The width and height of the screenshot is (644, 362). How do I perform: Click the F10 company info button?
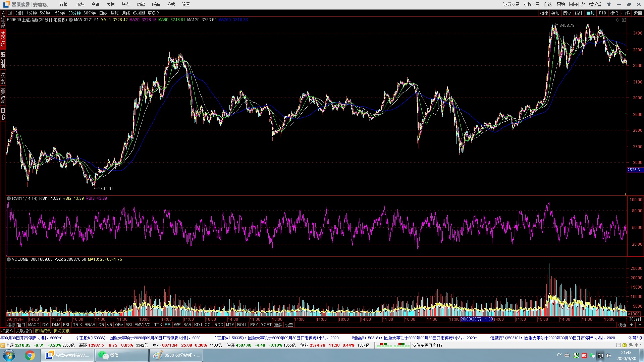click(602, 13)
